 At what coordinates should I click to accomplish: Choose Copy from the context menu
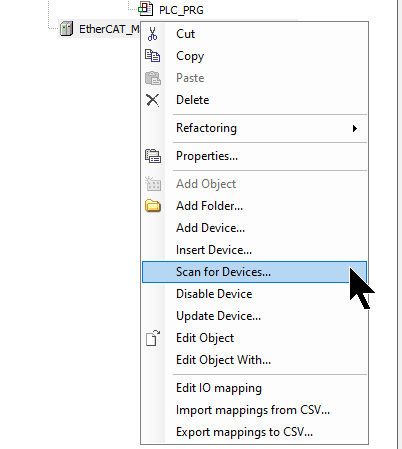(x=255, y=56)
